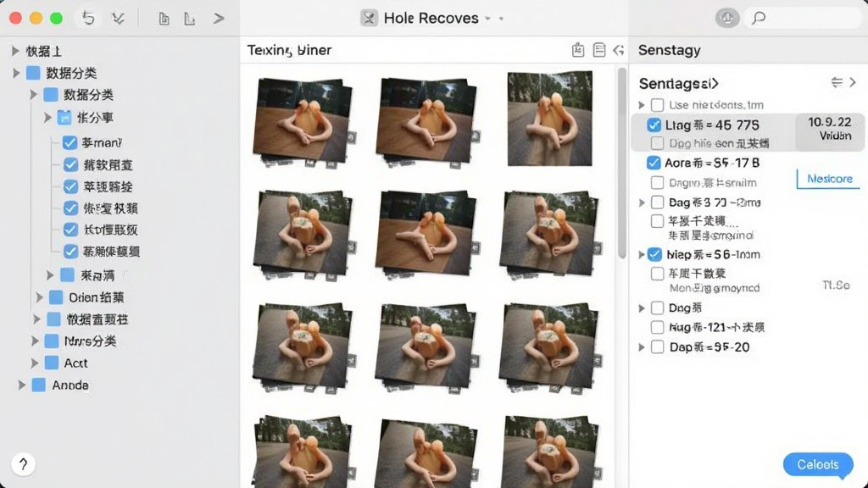The height and width of the screenshot is (488, 868).
Task: Click the round download icon in toolbar
Action: 726,19
